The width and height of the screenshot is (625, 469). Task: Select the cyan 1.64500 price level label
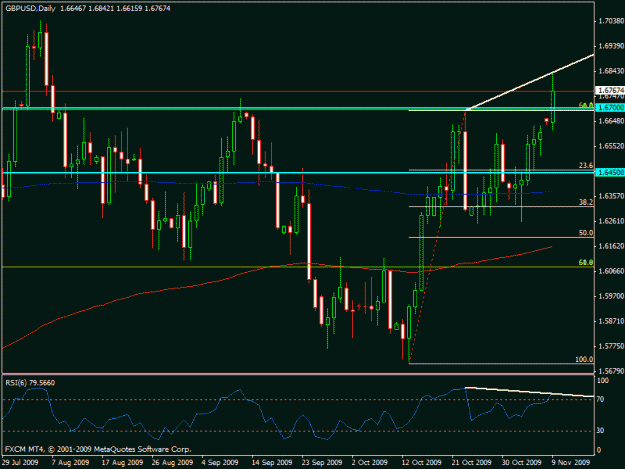(610, 172)
